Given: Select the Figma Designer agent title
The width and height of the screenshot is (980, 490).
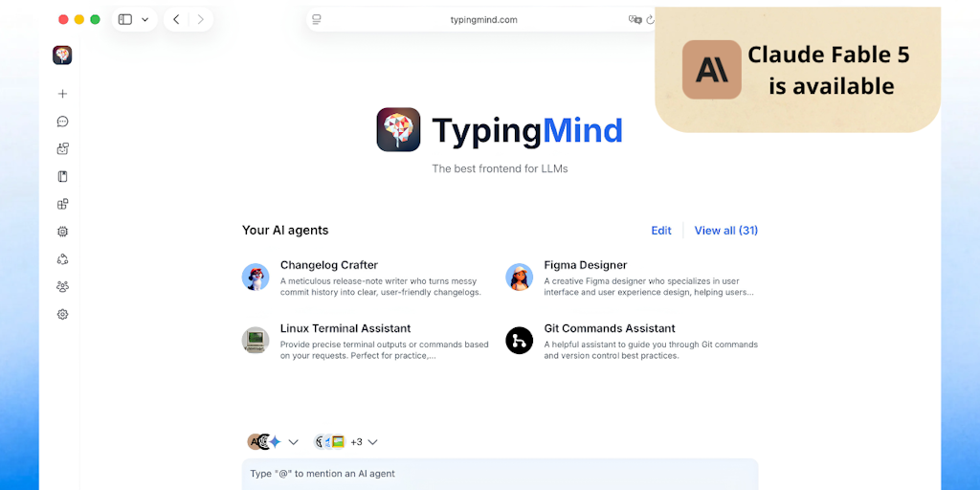Looking at the screenshot, I should pyautogui.click(x=586, y=265).
